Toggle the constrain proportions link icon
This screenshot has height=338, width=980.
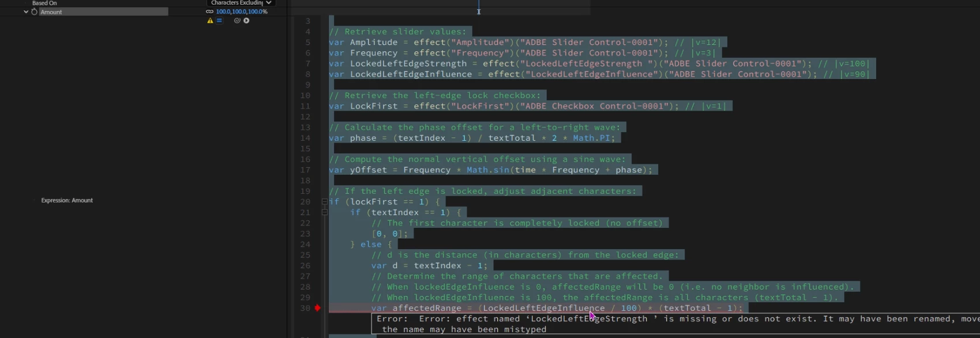point(209,12)
